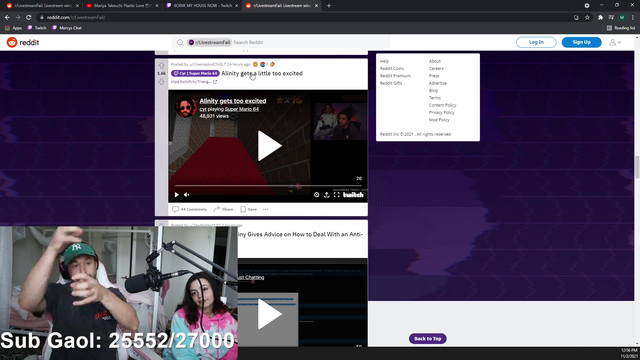This screenshot has width=640, height=360.
Task: Click the Alinity gets too excited clip title
Action: pos(233,101)
